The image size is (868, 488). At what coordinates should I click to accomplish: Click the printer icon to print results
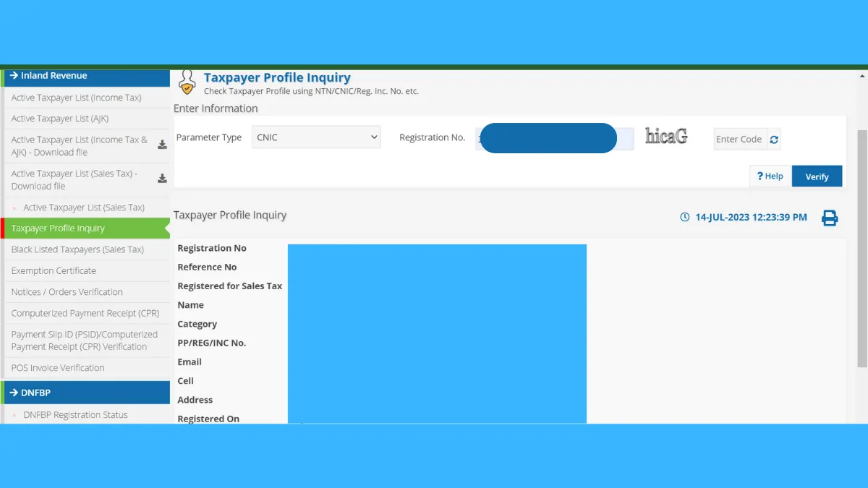click(x=829, y=218)
